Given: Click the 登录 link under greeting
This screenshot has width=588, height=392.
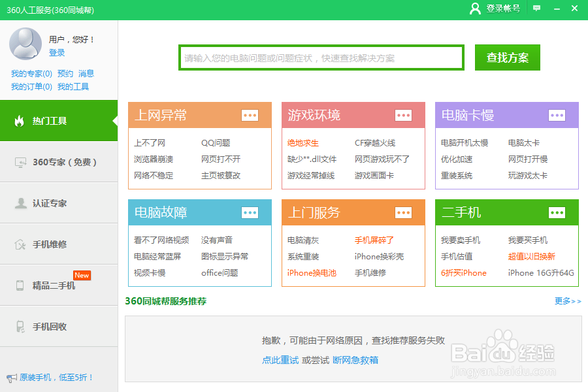Looking at the screenshot, I should (x=57, y=52).
